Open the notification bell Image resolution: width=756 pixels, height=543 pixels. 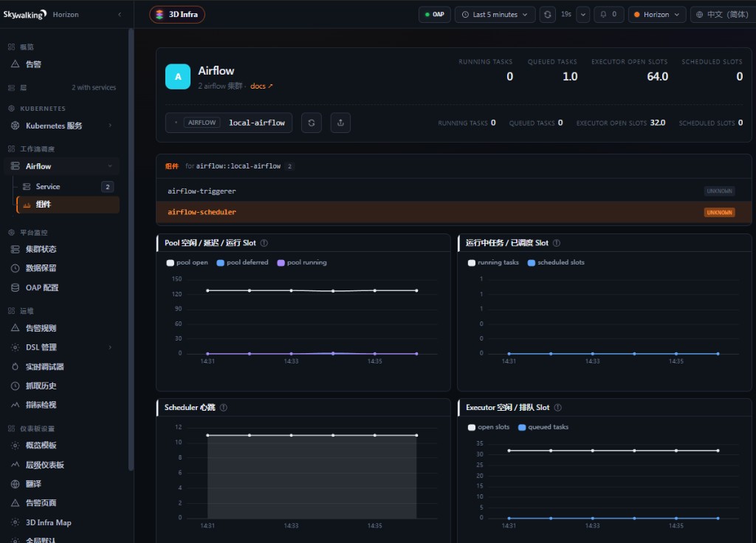tap(608, 15)
